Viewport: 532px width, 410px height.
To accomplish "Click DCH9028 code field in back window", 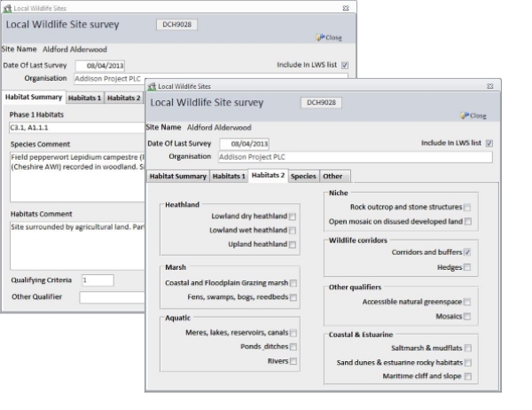I will coord(176,25).
